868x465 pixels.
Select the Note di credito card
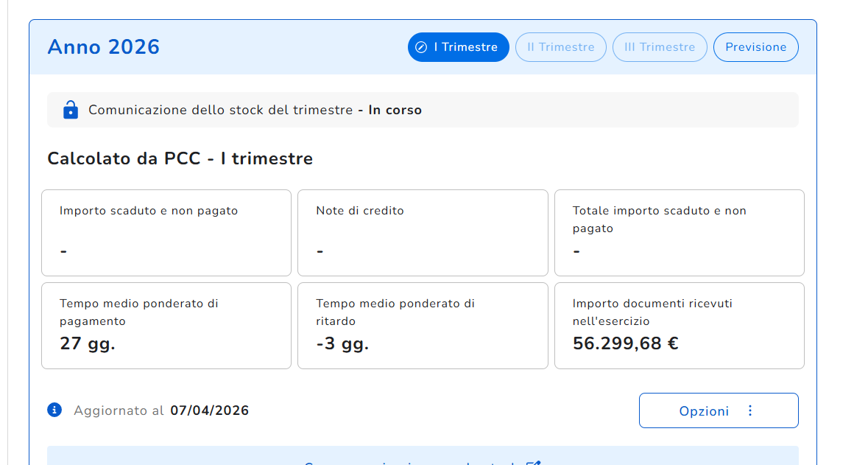[423, 232]
